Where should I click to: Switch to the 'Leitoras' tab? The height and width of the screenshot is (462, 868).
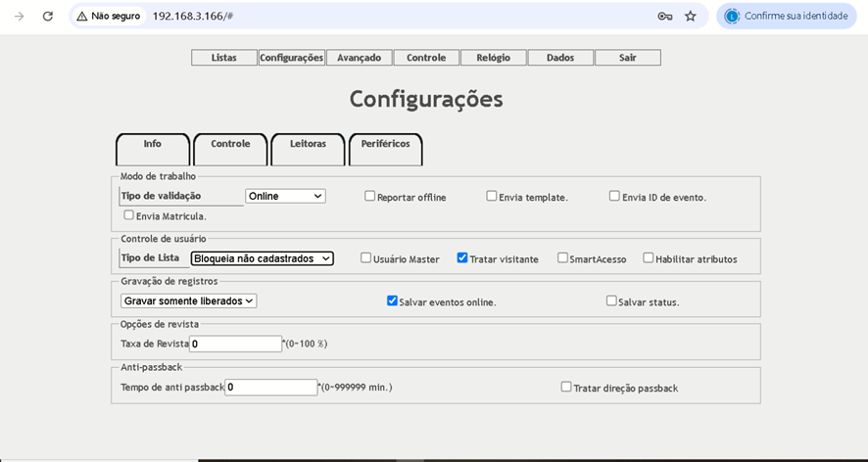click(308, 145)
